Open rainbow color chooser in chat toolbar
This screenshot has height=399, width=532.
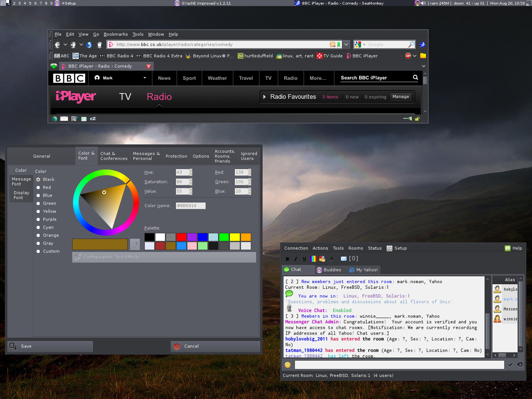click(313, 259)
